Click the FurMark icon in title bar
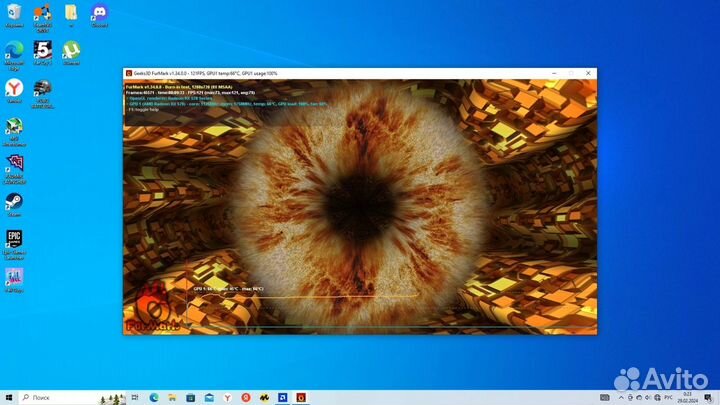Screen dimensions: 720x405 point(128,73)
